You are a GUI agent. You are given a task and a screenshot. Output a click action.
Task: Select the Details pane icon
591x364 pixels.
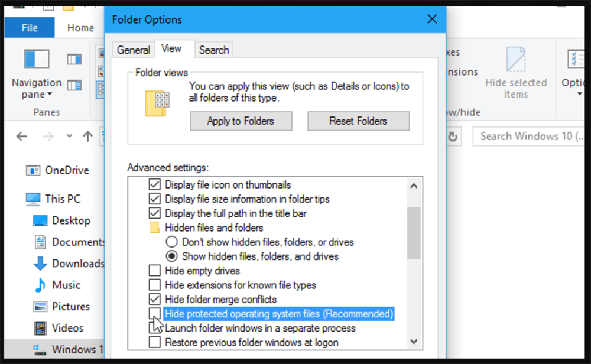(74, 84)
